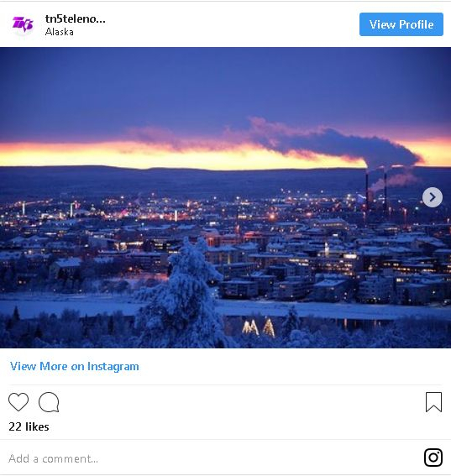Click the smoking factory chimneys in the photo
This screenshot has height=476, width=451.
coord(376,191)
